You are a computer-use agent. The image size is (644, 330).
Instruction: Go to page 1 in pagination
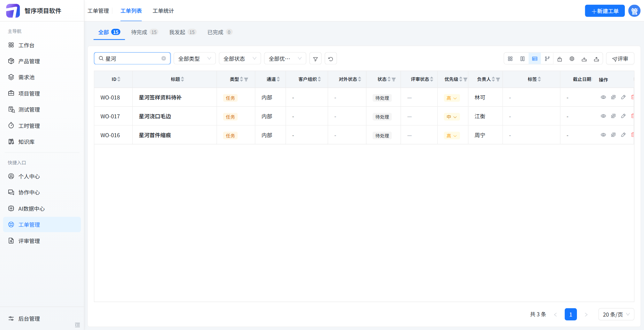571,314
